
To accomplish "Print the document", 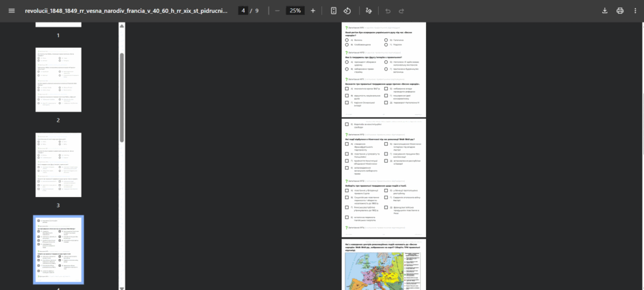I will click(x=620, y=11).
